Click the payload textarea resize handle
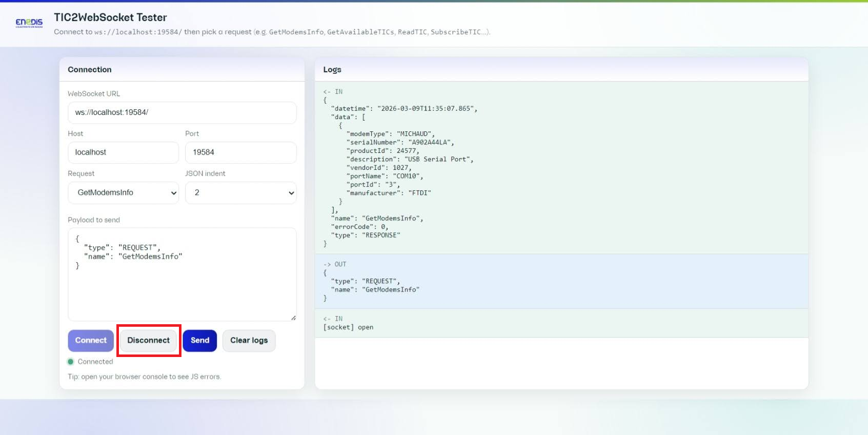Screen dimensions: 868x435 293,318
